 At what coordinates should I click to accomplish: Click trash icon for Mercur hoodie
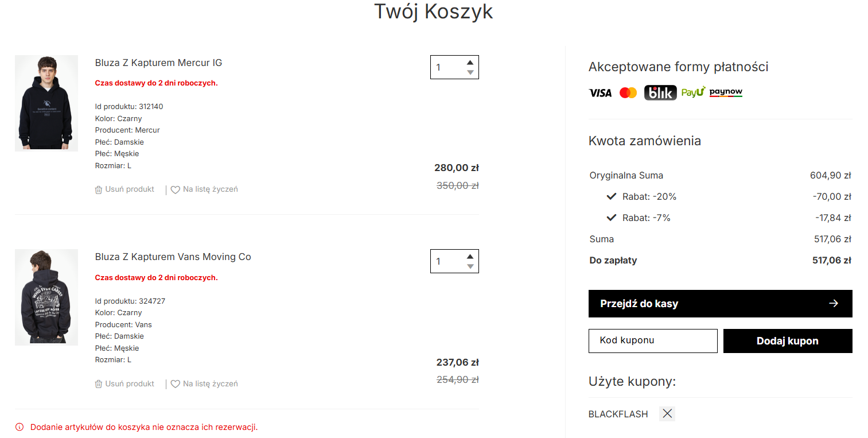(99, 189)
